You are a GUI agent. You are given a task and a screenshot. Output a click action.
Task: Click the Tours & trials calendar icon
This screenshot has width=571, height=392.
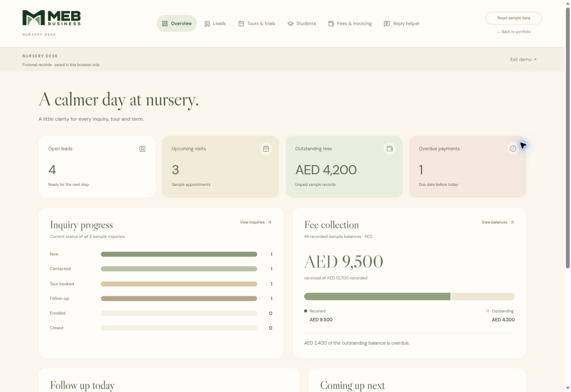pyautogui.click(x=241, y=24)
